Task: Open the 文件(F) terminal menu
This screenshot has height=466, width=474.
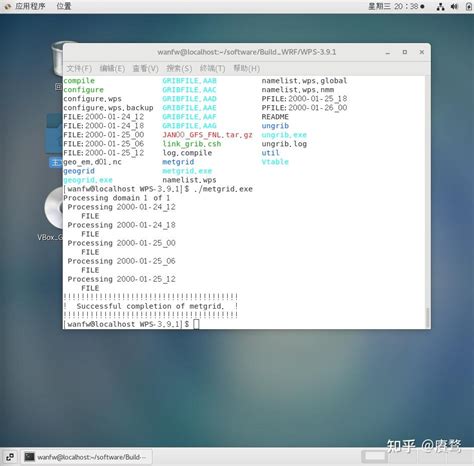Action: (79, 69)
